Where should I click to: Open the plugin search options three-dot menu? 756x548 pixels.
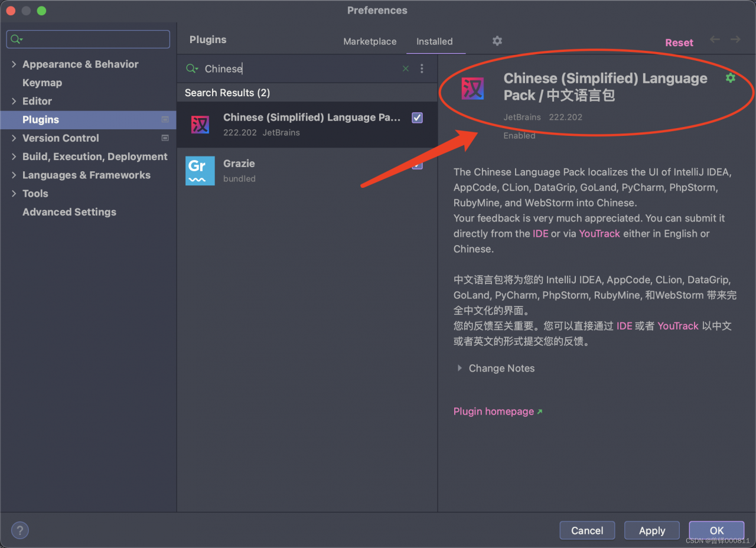coord(422,68)
